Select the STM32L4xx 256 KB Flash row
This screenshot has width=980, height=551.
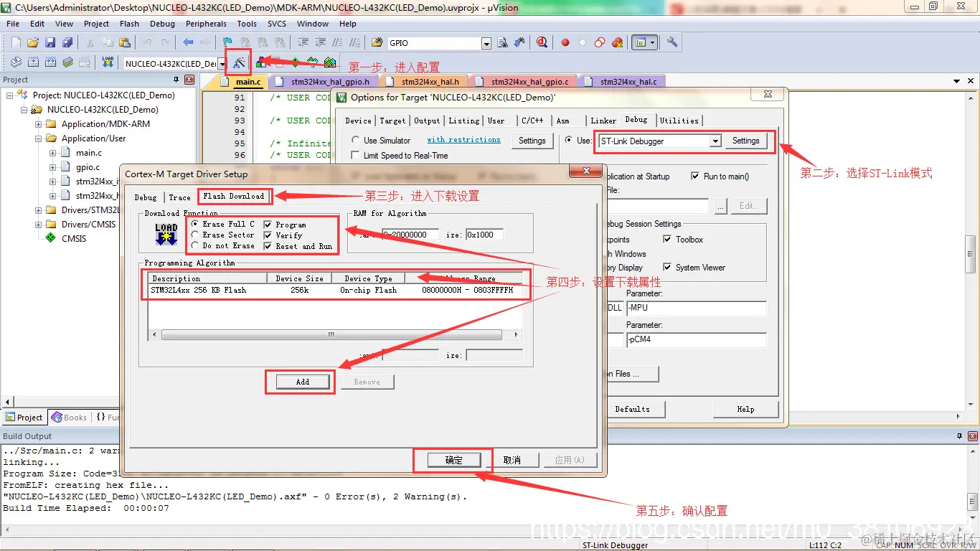pos(335,290)
